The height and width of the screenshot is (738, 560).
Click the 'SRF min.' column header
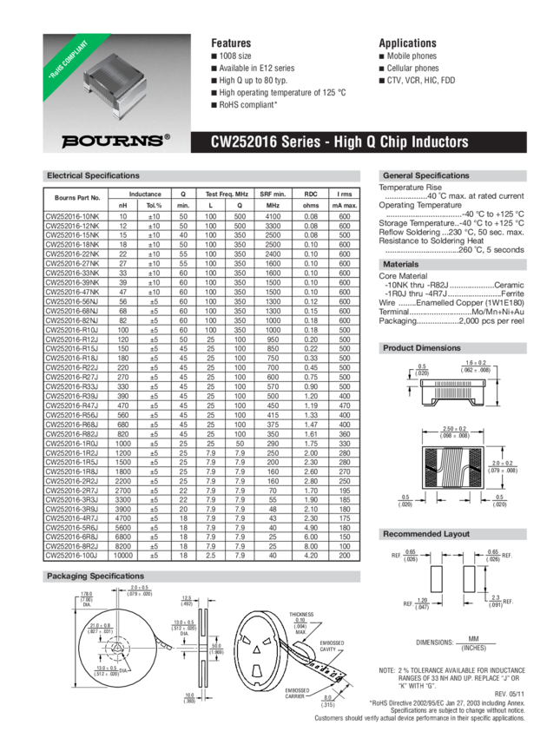coord(273,194)
